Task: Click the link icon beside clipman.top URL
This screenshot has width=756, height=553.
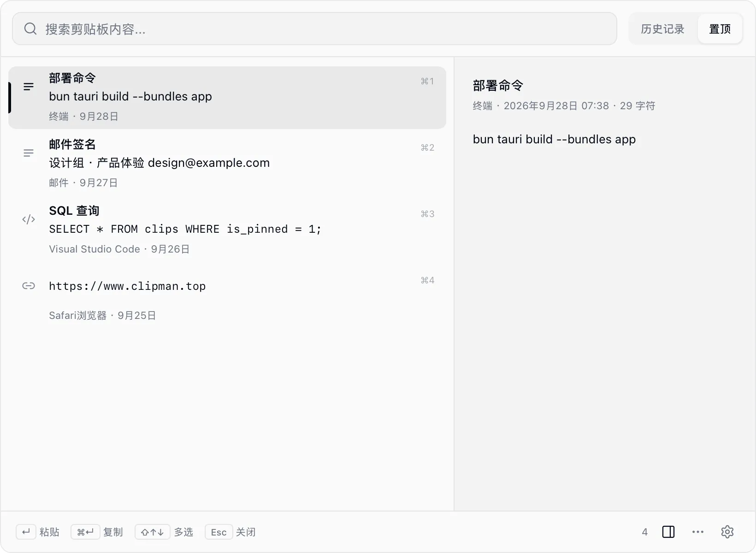Action: 29,286
